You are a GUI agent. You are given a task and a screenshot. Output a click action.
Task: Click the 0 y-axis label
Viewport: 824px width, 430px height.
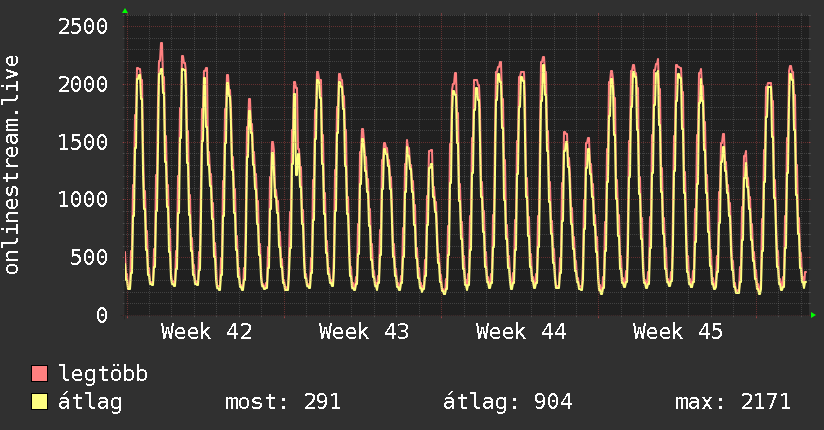pyautogui.click(x=102, y=315)
